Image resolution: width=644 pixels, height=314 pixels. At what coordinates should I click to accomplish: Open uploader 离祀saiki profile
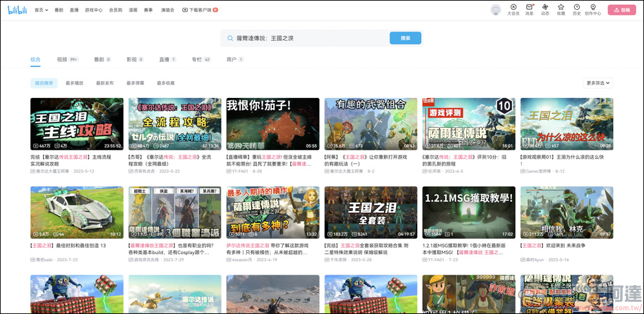pos(45,260)
